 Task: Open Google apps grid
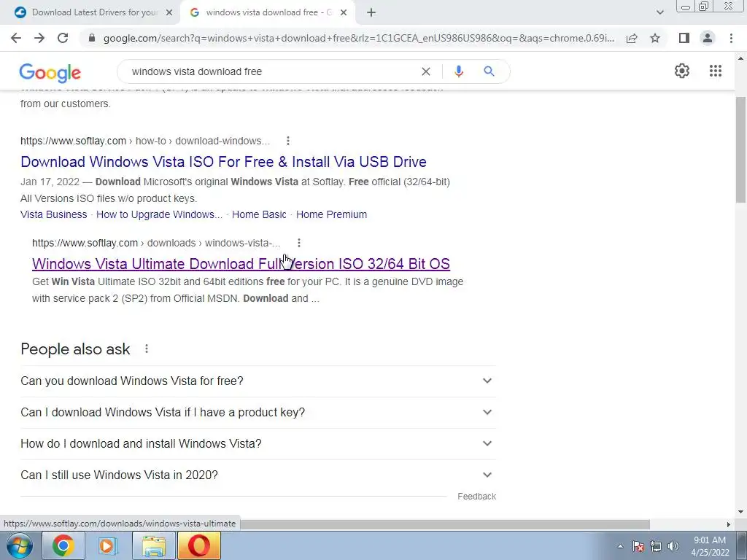pos(715,71)
